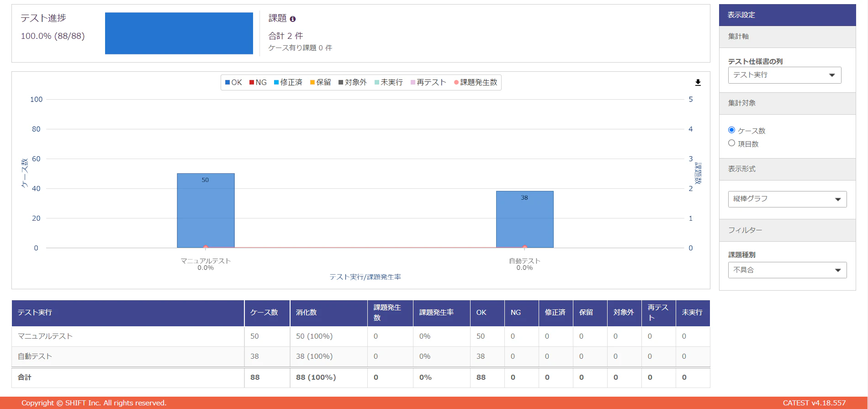Toggle the 対象外 legend entry
This screenshot has width=868, height=409.
click(x=353, y=82)
